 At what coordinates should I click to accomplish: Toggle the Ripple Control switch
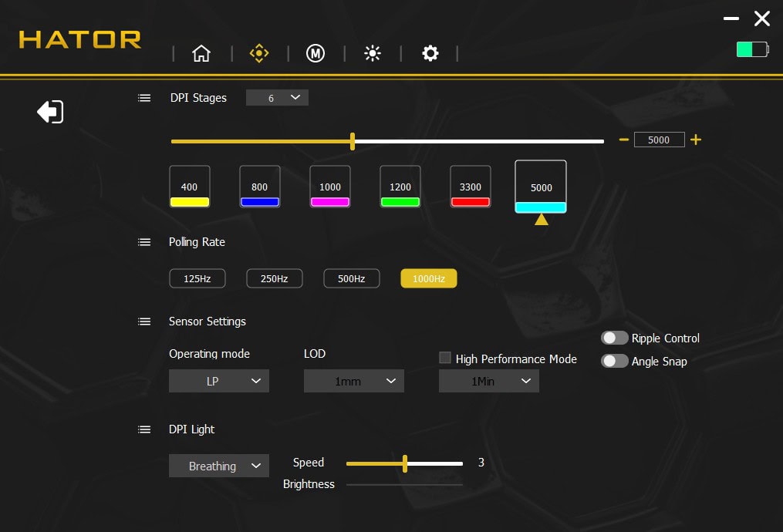tap(614, 338)
